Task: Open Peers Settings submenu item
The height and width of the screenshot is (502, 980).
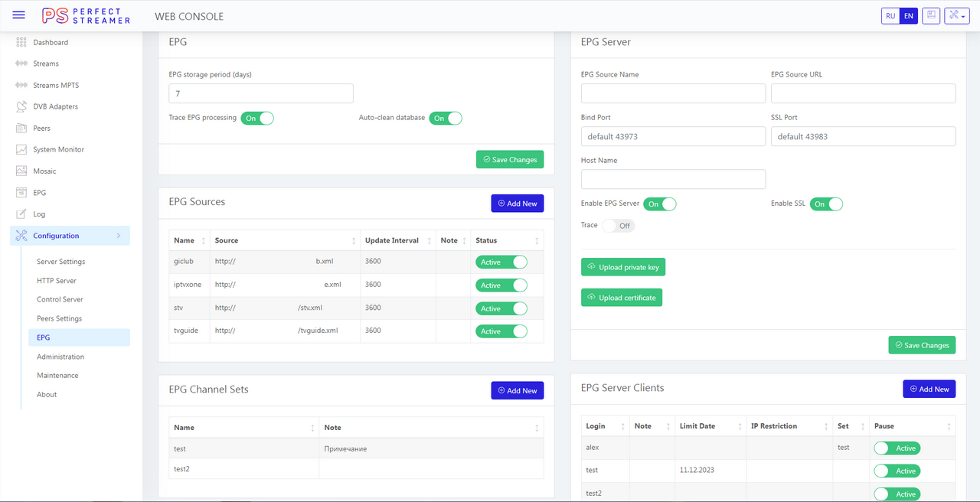Action: (x=59, y=318)
